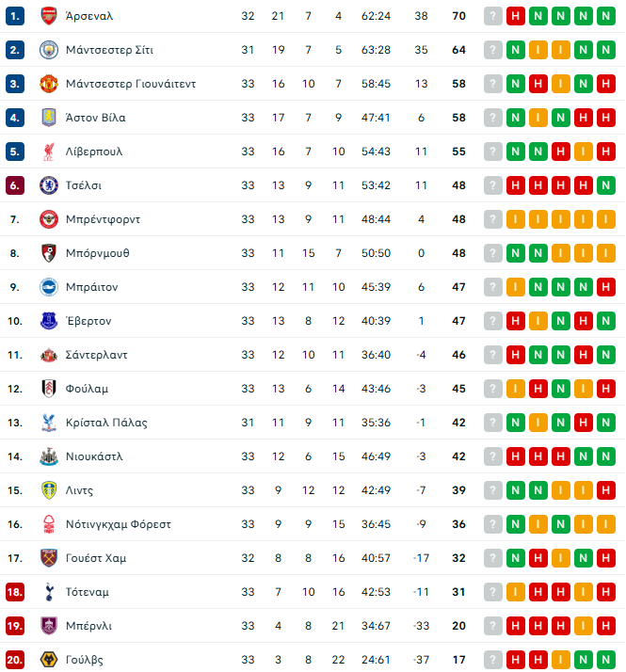Click the Manchester City crest icon
The height and width of the screenshot is (672, 626).
48,50
